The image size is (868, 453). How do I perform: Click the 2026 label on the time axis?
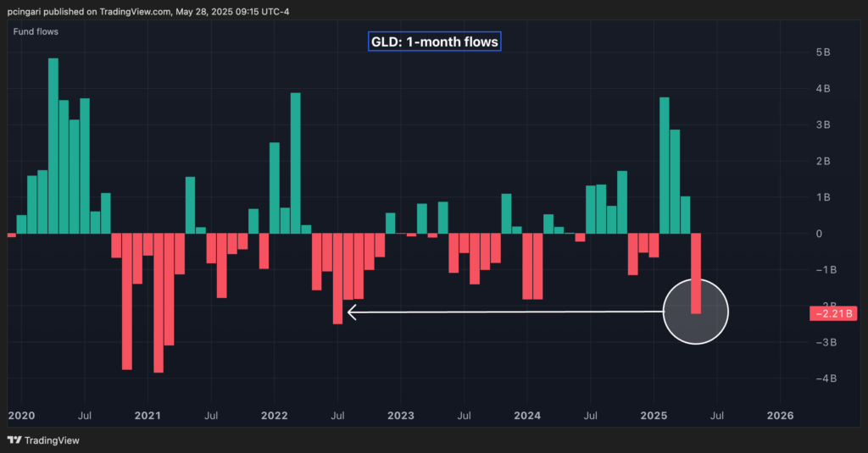[780, 416]
